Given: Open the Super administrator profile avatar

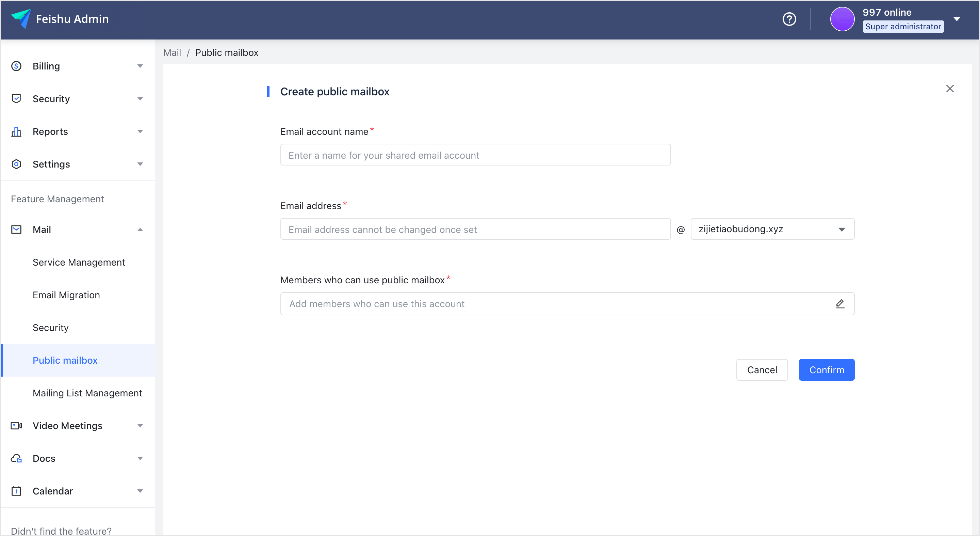Looking at the screenshot, I should (x=842, y=19).
